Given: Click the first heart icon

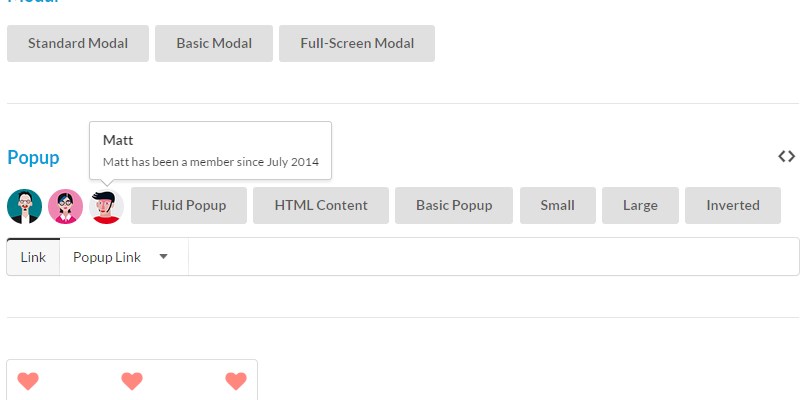Looking at the screenshot, I should (28, 380).
